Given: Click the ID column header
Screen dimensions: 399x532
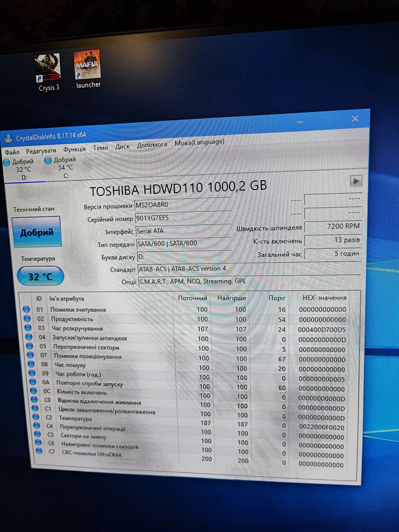Looking at the screenshot, I should [39, 299].
